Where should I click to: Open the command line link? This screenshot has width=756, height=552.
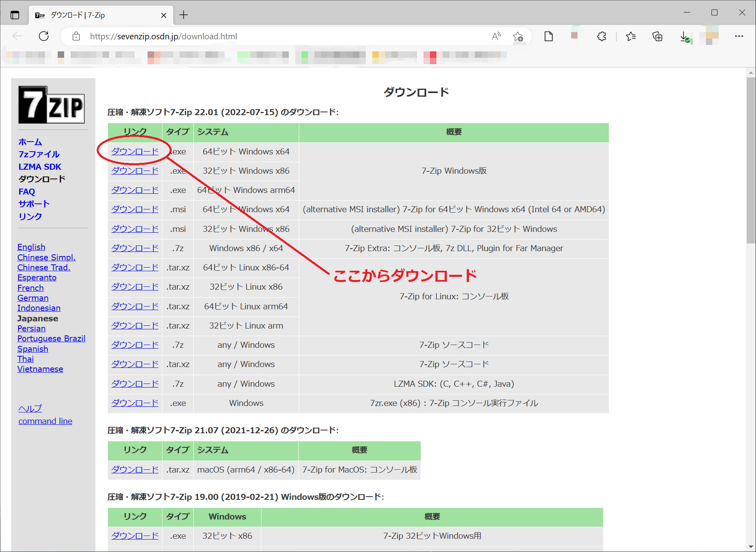click(x=45, y=421)
